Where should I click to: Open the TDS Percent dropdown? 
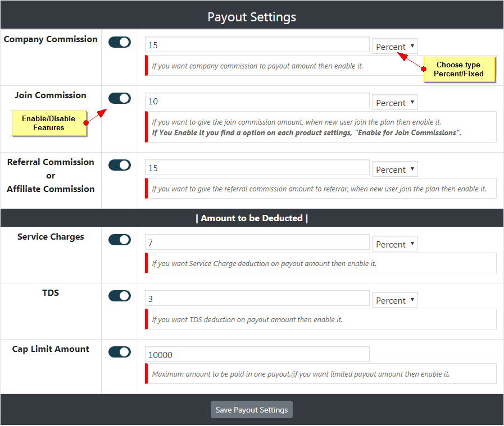(x=394, y=300)
